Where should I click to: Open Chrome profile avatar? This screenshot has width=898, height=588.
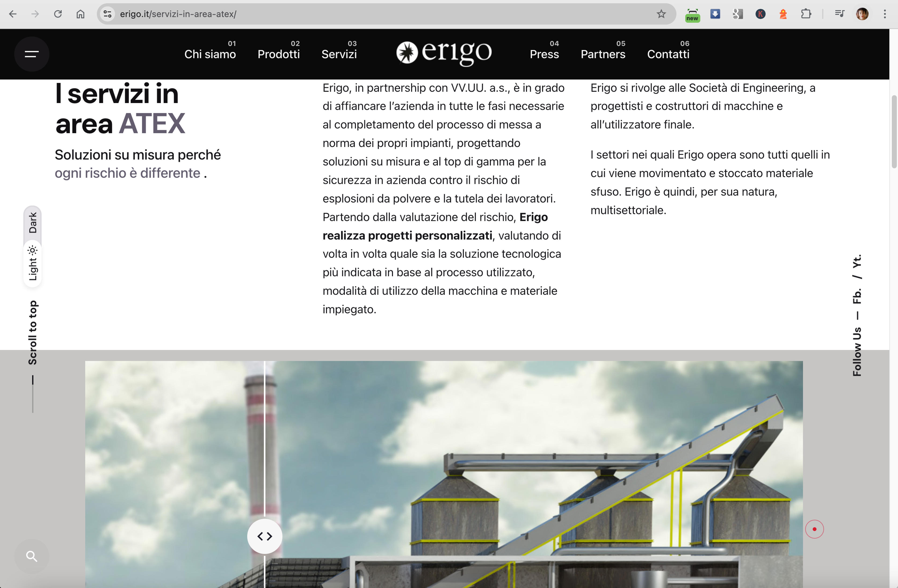(862, 14)
